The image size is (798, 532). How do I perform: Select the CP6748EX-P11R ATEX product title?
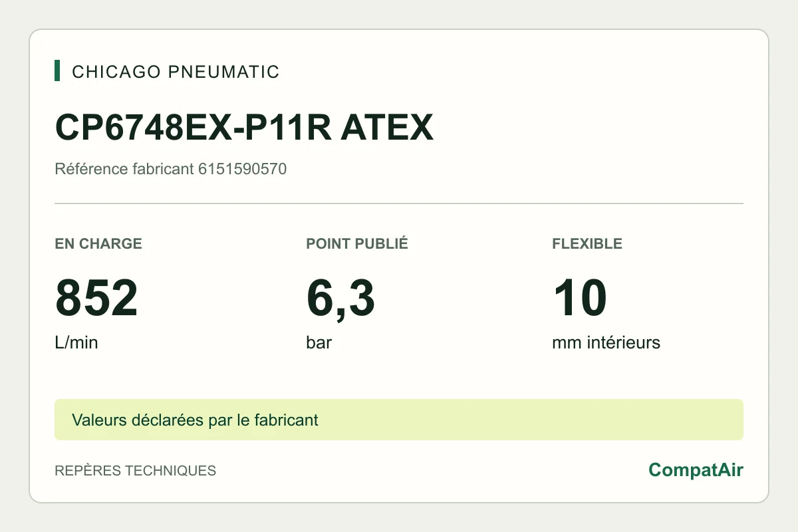pyautogui.click(x=244, y=128)
